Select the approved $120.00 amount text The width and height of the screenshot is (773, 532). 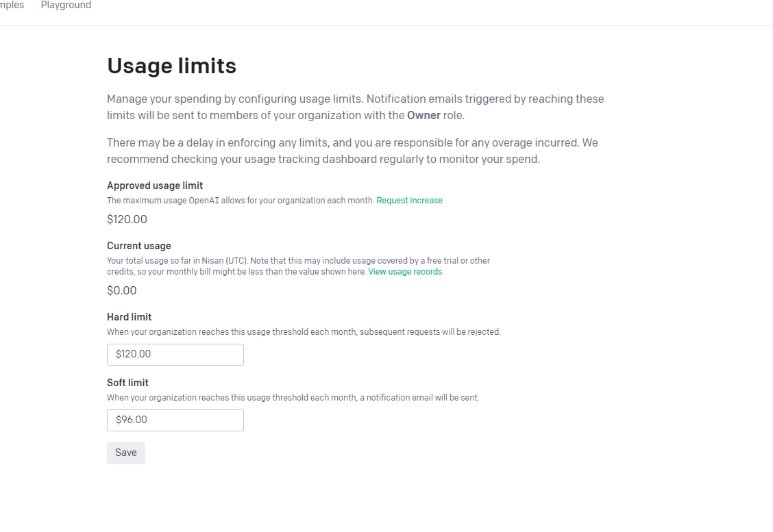tap(127, 219)
